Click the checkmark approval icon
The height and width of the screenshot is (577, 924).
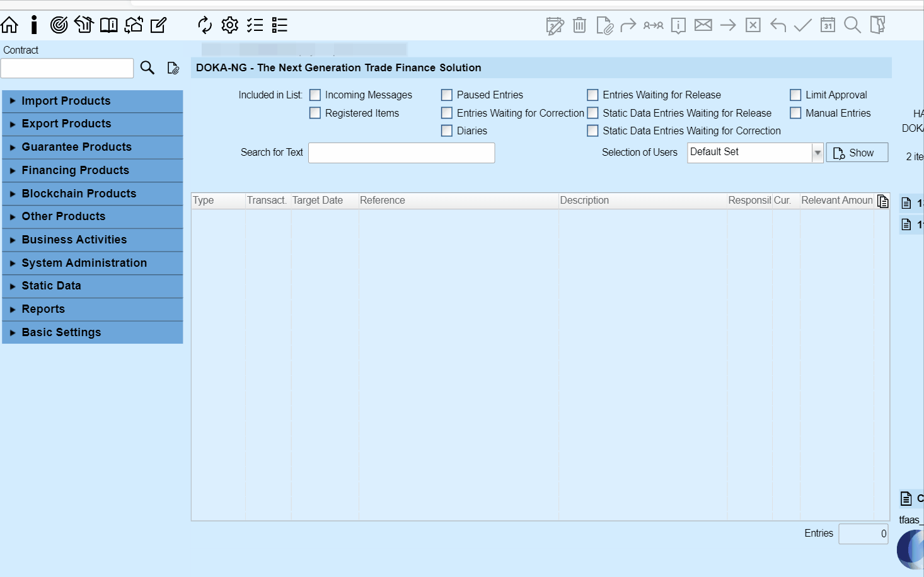click(x=802, y=25)
